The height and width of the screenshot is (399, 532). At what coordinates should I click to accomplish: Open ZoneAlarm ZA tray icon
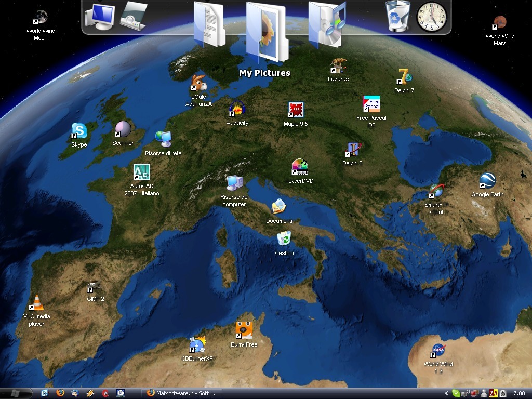[x=494, y=394]
